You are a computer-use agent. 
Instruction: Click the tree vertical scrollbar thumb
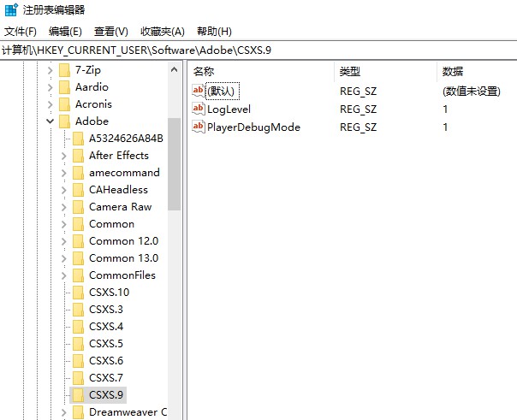coord(174,164)
